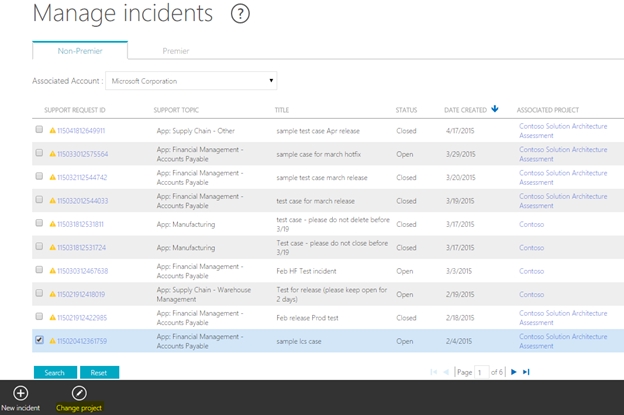This screenshot has width=624, height=415.
Task: Open Contoso project link for 3/17/2015 row
Action: coord(532,223)
